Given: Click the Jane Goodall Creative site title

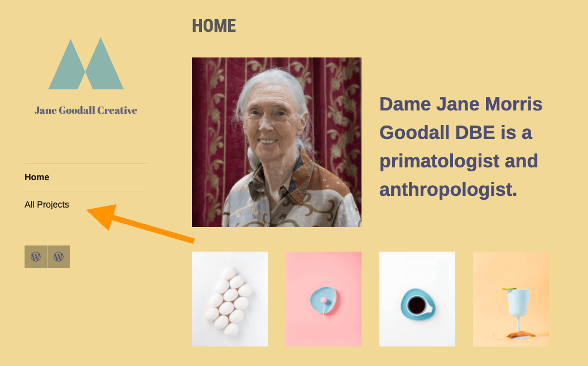Looking at the screenshot, I should pos(86,110).
